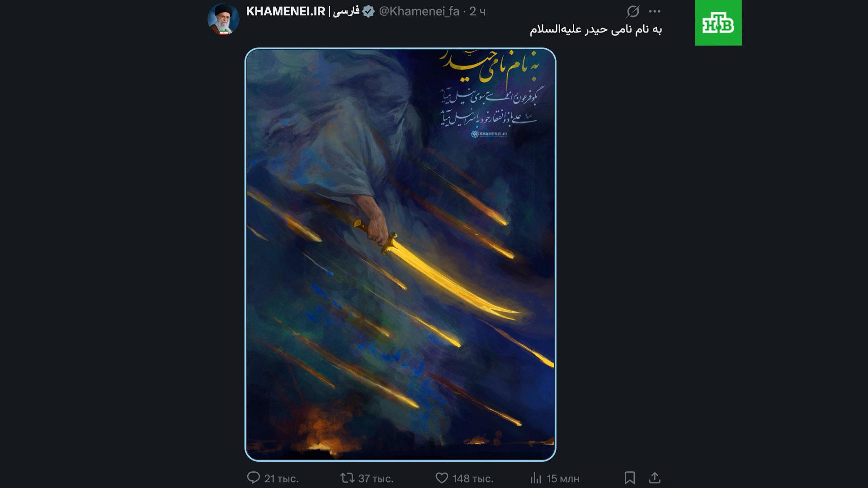Bookmark this post
Viewport: 868px width, 488px height.
click(630, 478)
